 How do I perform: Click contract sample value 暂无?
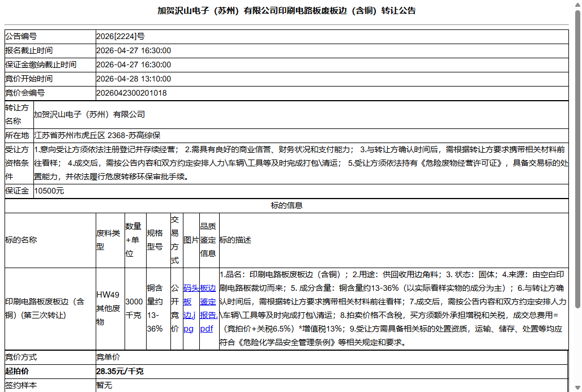[x=104, y=385]
